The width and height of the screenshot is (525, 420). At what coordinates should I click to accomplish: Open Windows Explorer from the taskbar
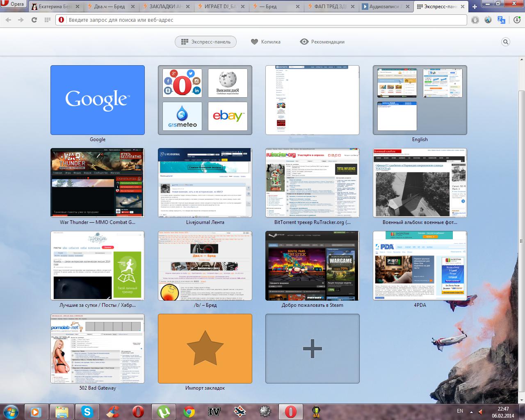point(62,411)
